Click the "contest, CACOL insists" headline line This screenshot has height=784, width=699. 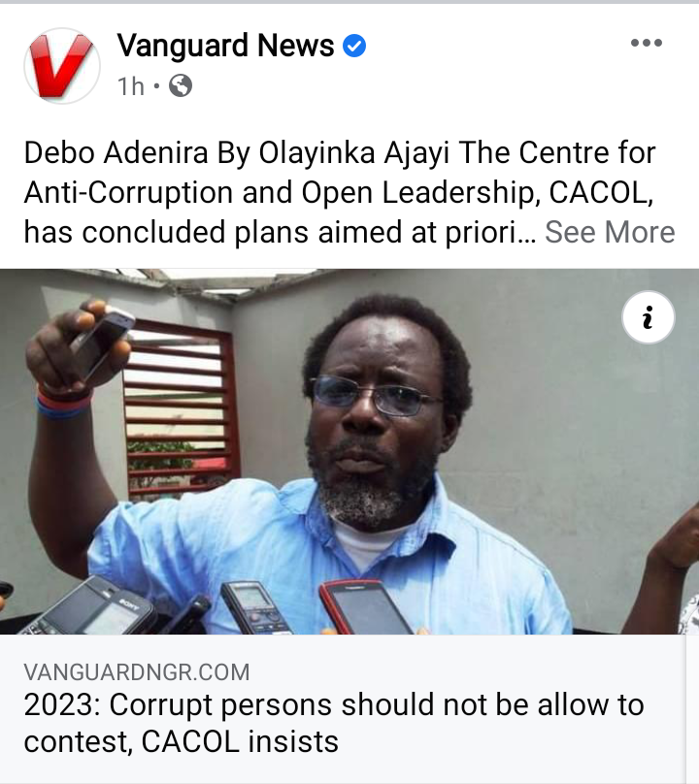coord(182,741)
